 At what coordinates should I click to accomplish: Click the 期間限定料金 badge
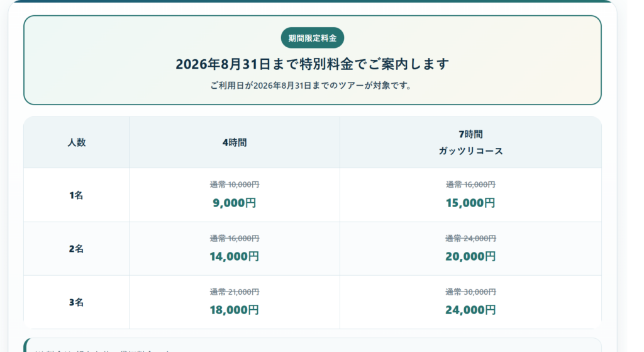[312, 38]
